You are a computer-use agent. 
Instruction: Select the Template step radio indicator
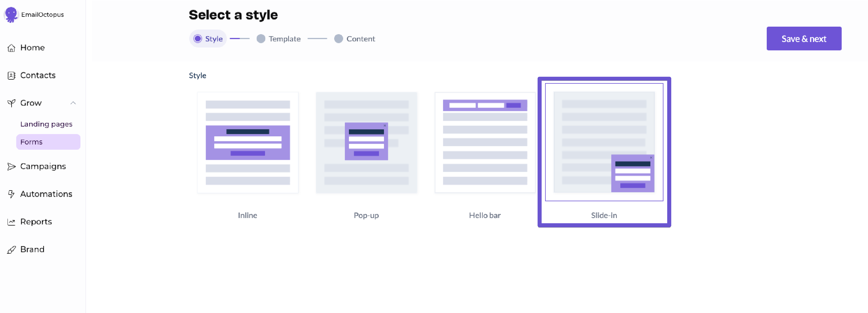261,39
